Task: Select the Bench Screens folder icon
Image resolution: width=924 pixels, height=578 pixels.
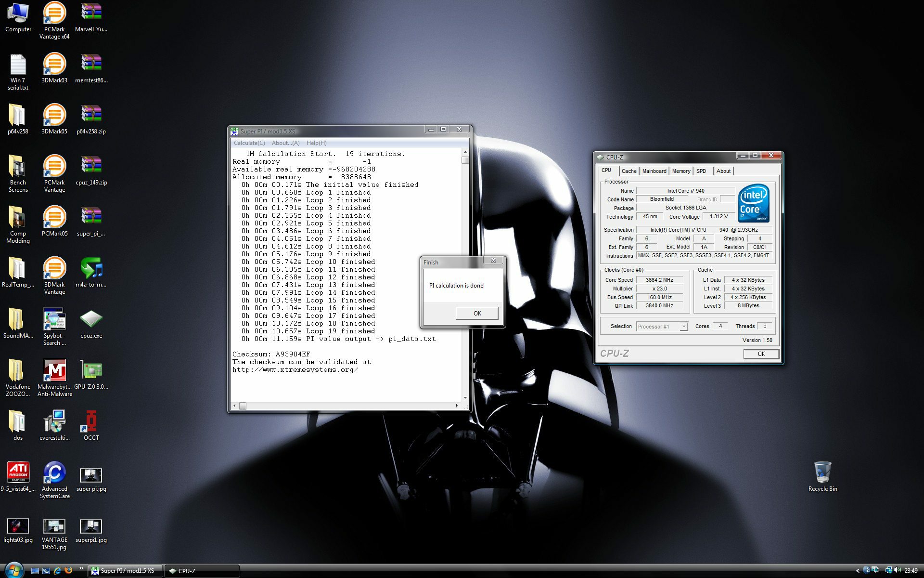Action: click(18, 173)
